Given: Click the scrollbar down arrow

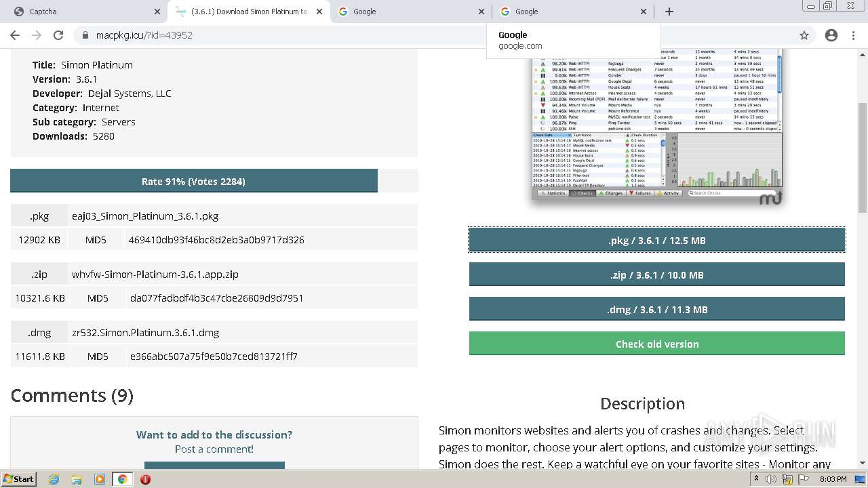Looking at the screenshot, I should click(863, 463).
